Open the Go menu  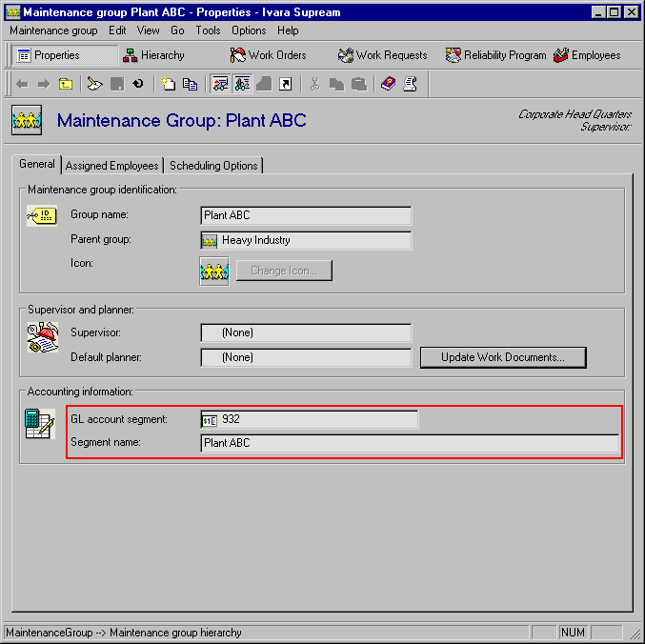click(177, 30)
